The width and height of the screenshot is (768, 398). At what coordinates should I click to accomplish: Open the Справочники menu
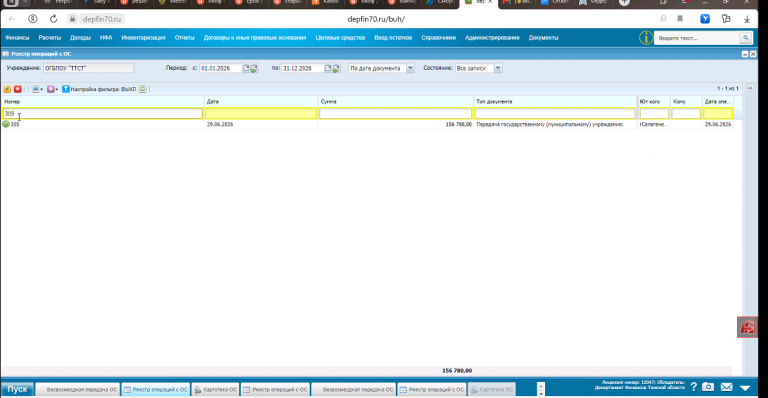[438, 38]
